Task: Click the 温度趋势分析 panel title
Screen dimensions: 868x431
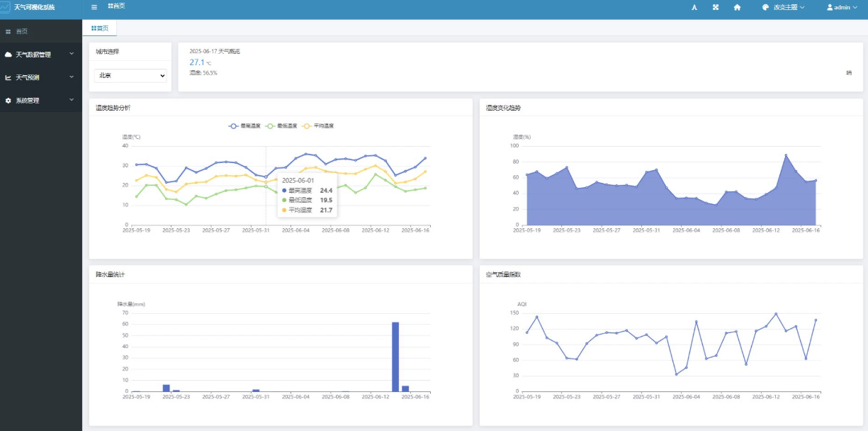Action: [113, 108]
